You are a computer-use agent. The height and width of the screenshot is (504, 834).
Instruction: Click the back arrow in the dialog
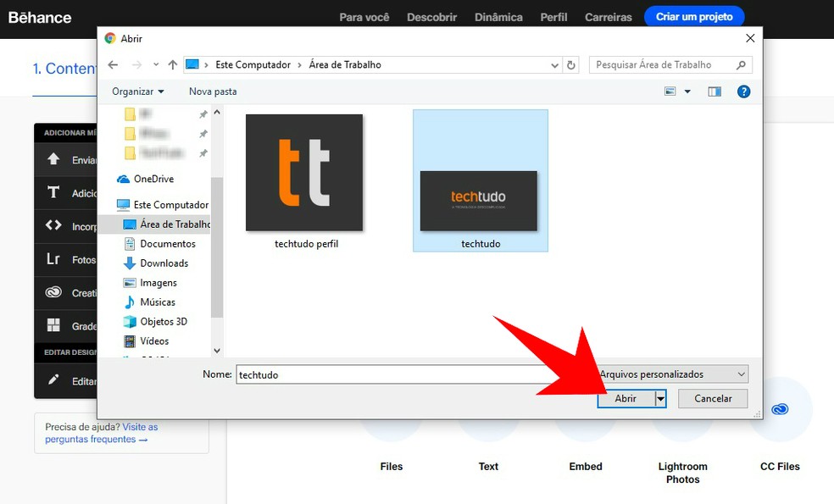113,64
